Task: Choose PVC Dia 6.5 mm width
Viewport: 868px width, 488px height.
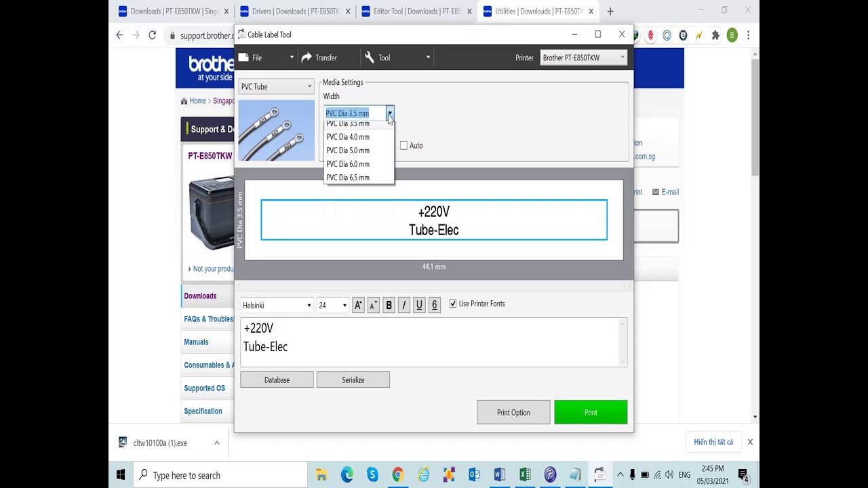Action: [x=358, y=178]
